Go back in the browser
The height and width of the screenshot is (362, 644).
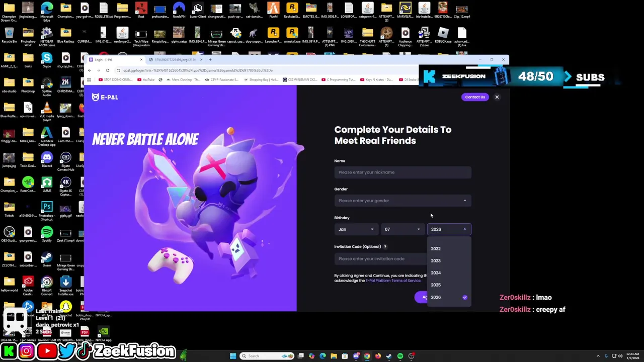tap(90, 70)
